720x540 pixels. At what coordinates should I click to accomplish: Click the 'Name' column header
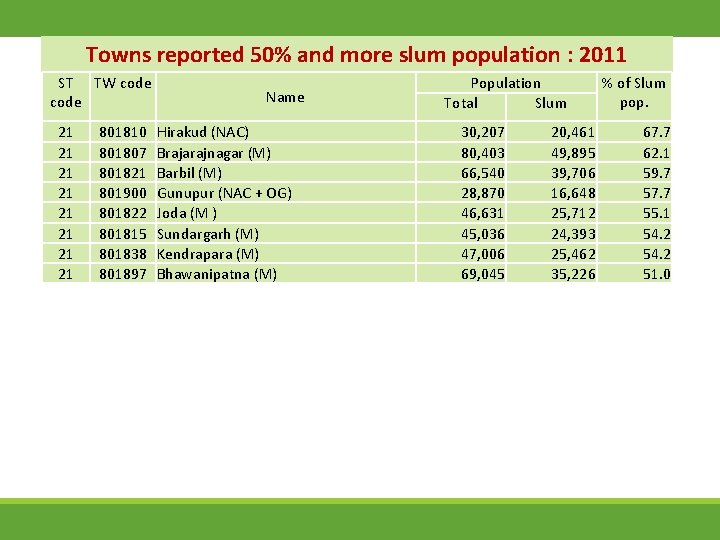point(285,97)
